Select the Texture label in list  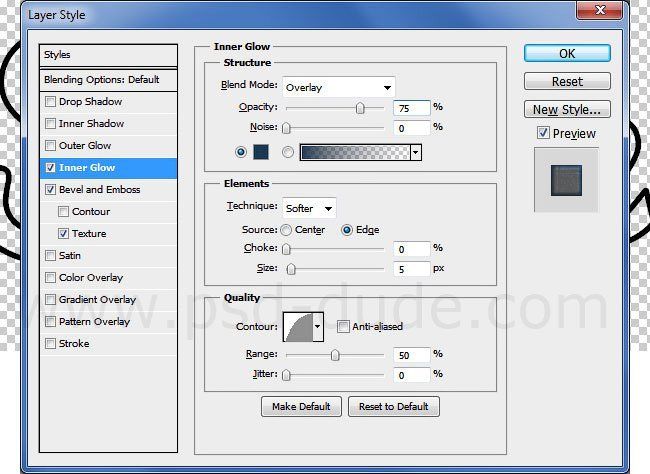(89, 233)
